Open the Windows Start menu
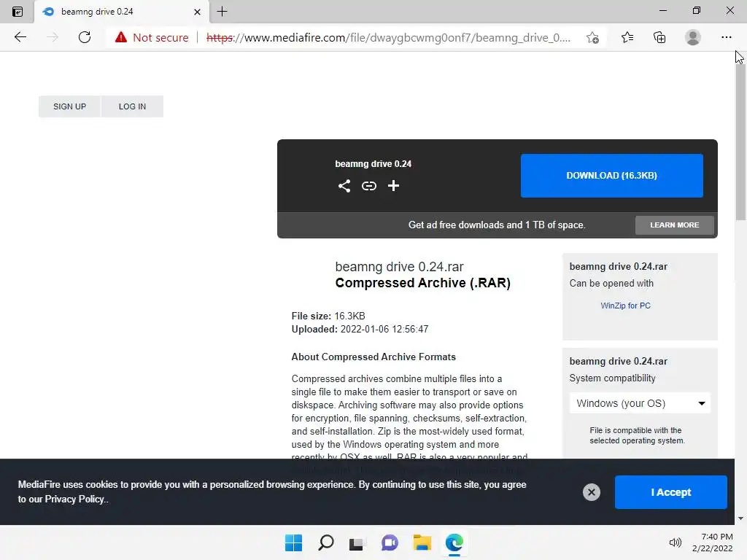 click(293, 542)
